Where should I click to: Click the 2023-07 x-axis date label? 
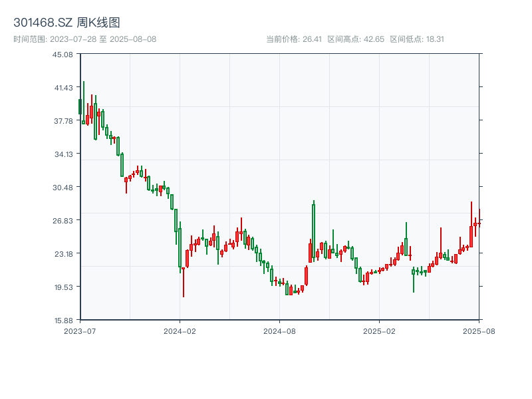click(x=80, y=330)
